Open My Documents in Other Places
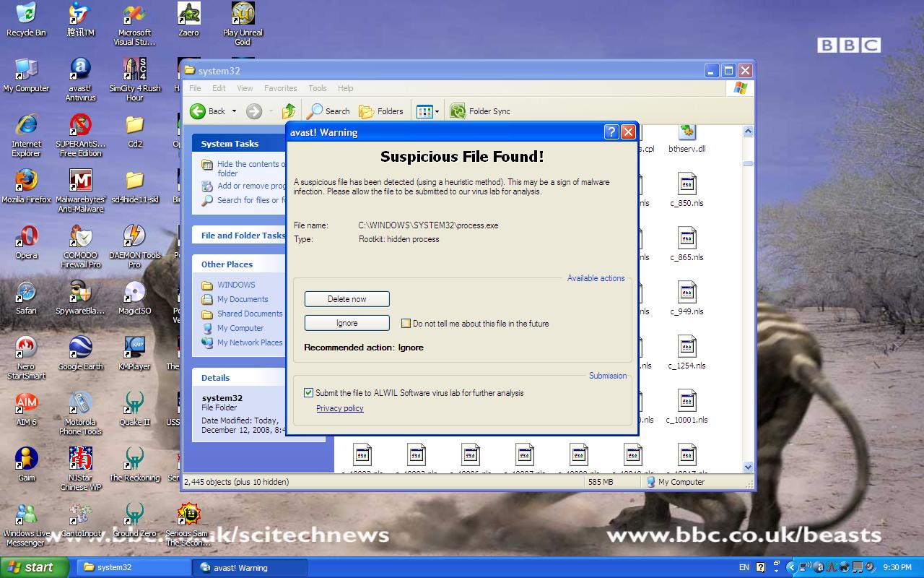This screenshot has height=578, width=924. 243,299
